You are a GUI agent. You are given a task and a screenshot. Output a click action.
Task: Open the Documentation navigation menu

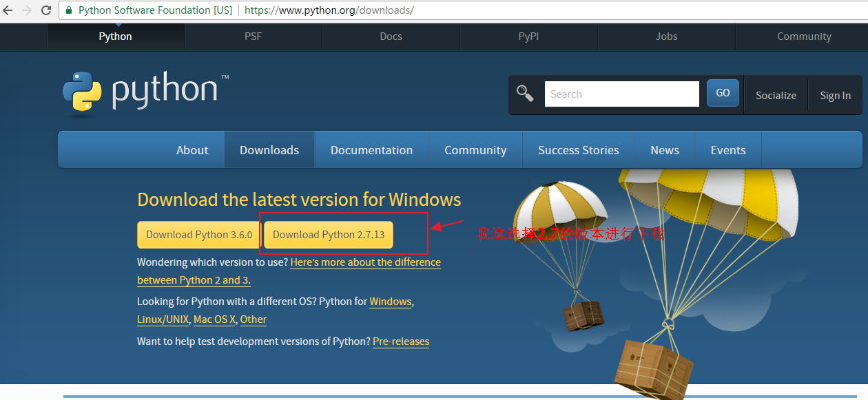tap(371, 150)
